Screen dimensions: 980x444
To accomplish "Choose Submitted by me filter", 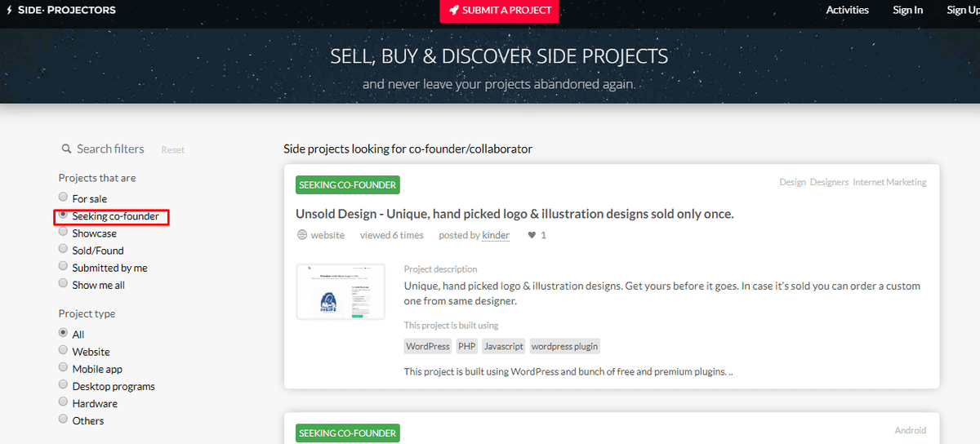I will pyautogui.click(x=63, y=267).
